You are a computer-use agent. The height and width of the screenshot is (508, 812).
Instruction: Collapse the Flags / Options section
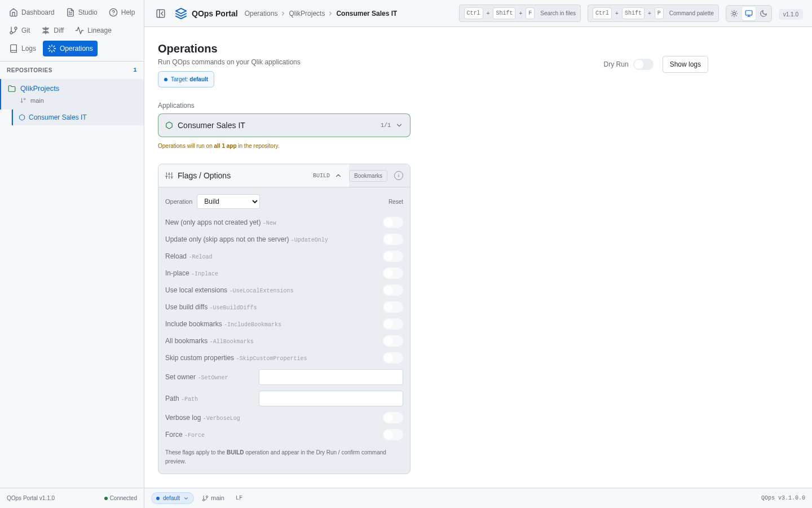[254, 176]
